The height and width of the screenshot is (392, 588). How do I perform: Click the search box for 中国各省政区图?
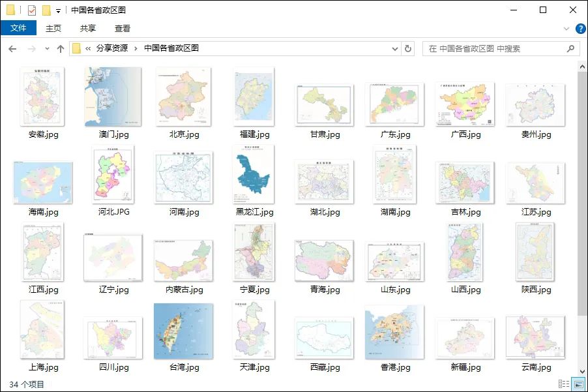pos(501,48)
